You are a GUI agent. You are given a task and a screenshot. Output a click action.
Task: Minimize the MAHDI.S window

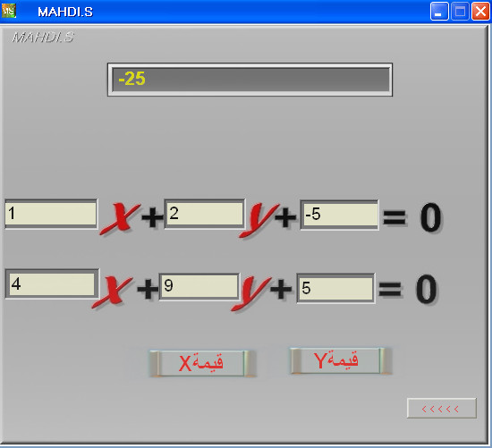[x=439, y=12]
